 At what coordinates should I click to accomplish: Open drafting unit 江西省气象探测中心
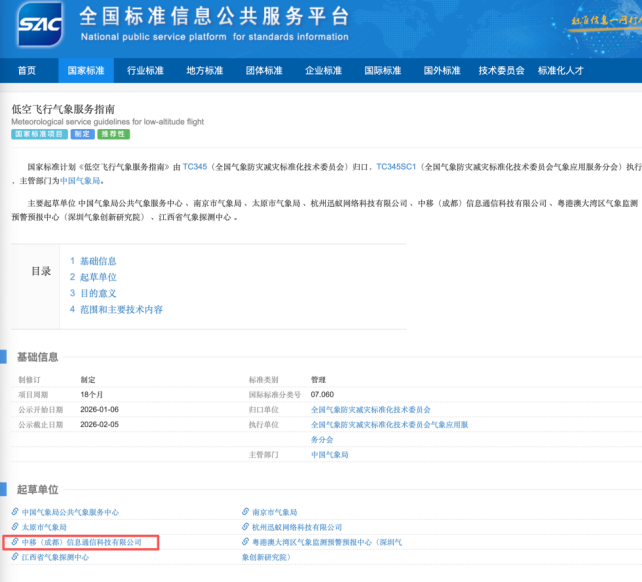click(x=55, y=557)
